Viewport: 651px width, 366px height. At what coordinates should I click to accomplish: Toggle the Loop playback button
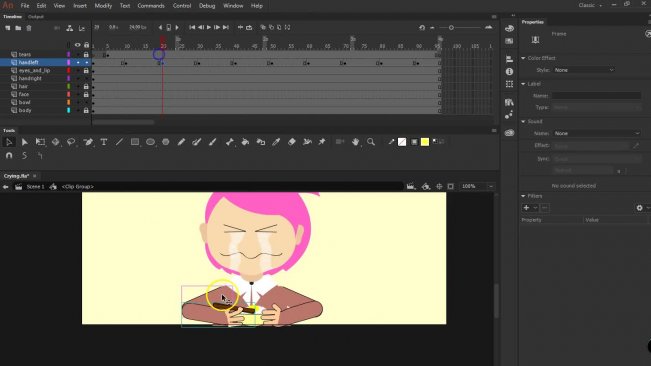pos(249,27)
